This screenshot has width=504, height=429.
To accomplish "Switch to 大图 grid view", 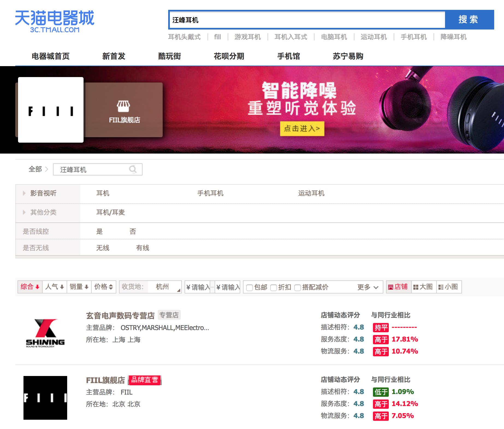I will click(x=424, y=287).
